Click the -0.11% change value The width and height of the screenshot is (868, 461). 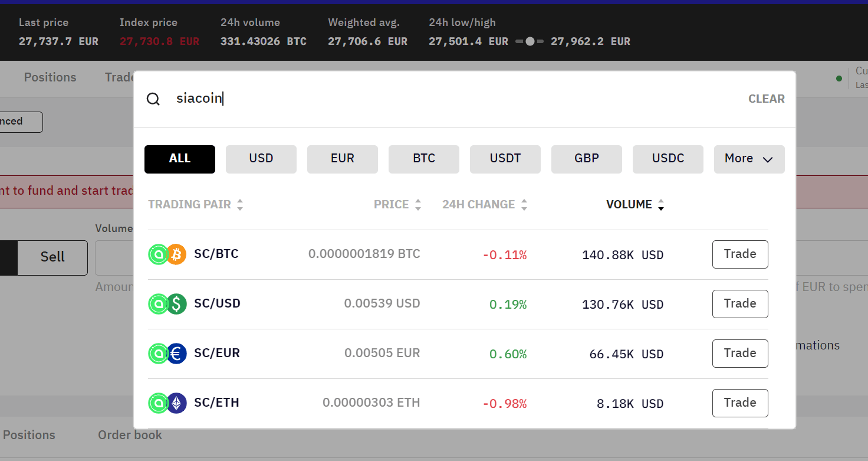pyautogui.click(x=505, y=256)
